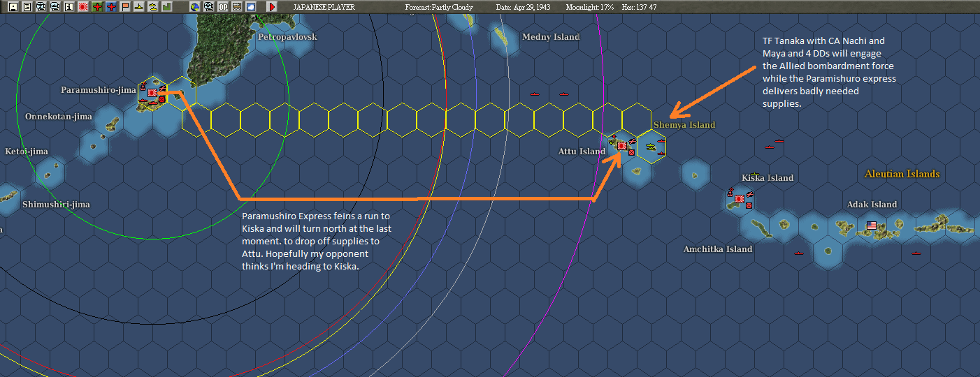Viewport: 980px width, 377px height.
Task: Click the Japanese rising sun flag icon
Action: point(82,7)
